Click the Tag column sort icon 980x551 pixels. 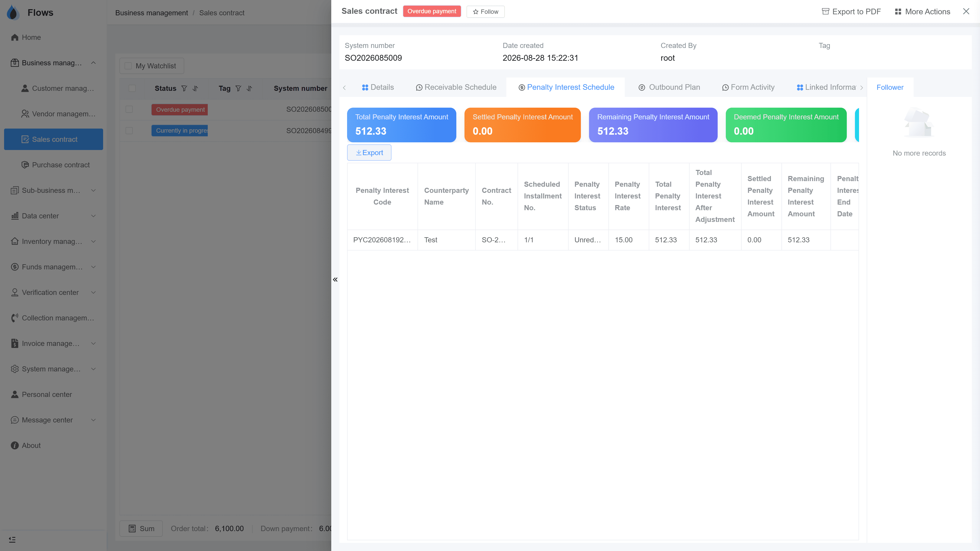coord(249,88)
